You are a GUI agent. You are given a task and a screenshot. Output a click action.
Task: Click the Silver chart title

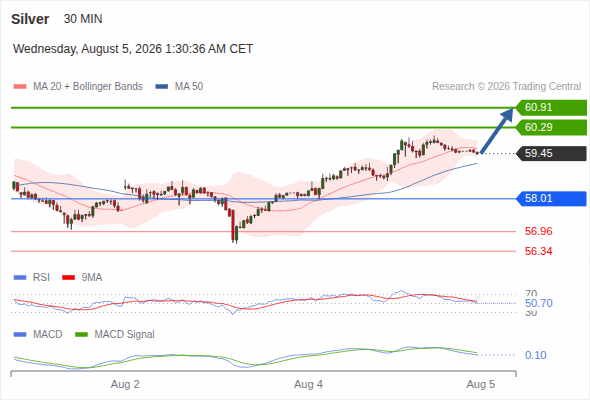click(x=30, y=19)
